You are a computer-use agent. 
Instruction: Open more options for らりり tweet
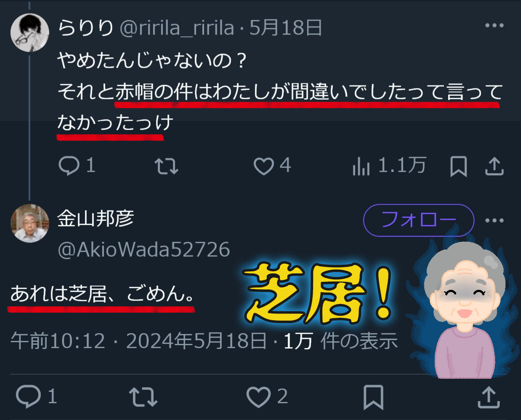494,26
